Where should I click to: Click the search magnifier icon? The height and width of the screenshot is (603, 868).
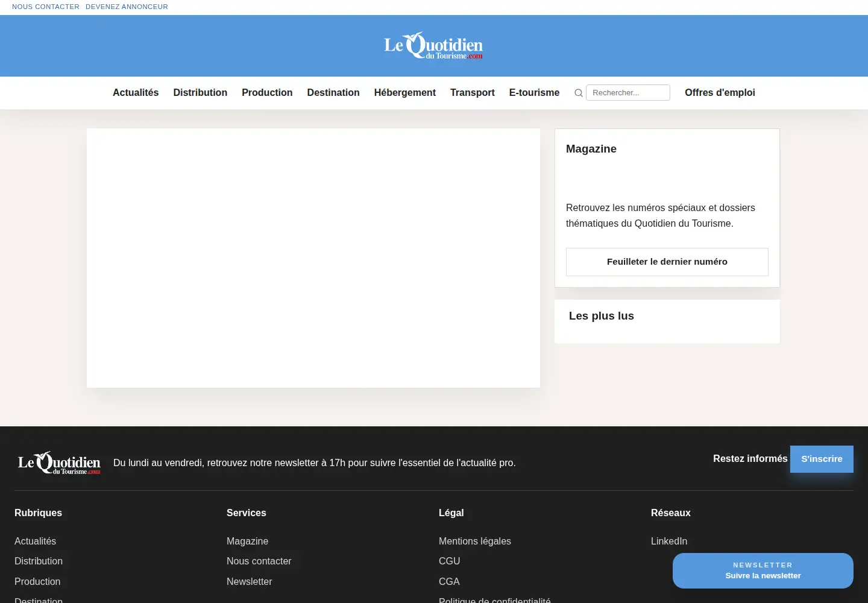[579, 93]
